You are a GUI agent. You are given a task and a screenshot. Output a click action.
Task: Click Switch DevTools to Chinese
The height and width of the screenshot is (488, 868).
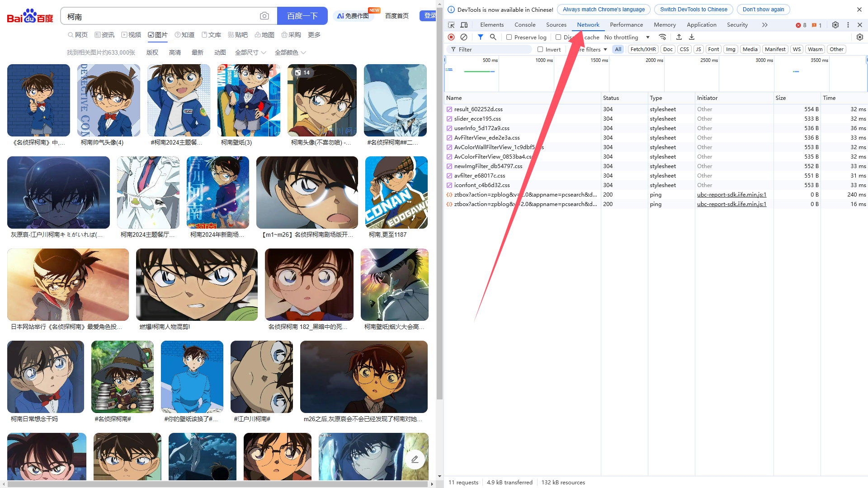(x=693, y=9)
